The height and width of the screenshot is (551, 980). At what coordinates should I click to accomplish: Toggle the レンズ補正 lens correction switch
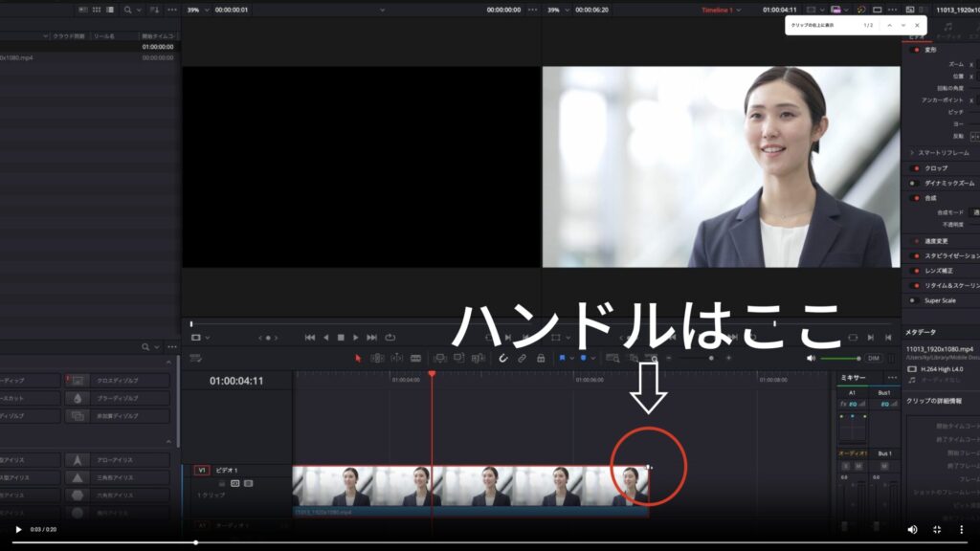(x=916, y=271)
